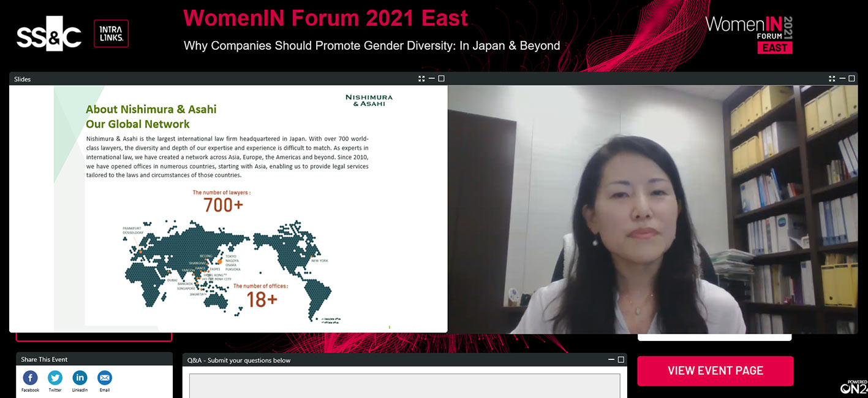Share the event on Twitter

point(55,378)
